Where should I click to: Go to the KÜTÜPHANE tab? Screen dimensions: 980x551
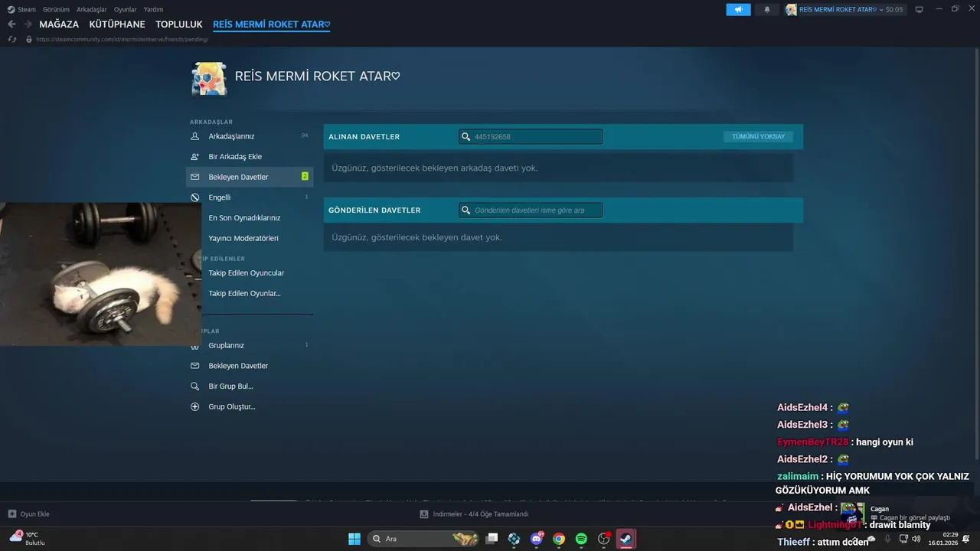click(117, 24)
